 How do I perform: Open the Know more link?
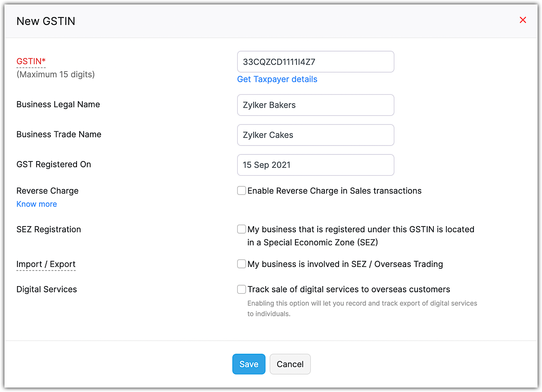[36, 204]
